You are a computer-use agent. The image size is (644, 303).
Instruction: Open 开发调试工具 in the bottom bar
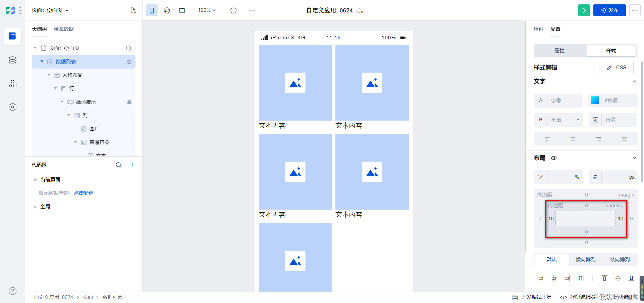click(532, 297)
